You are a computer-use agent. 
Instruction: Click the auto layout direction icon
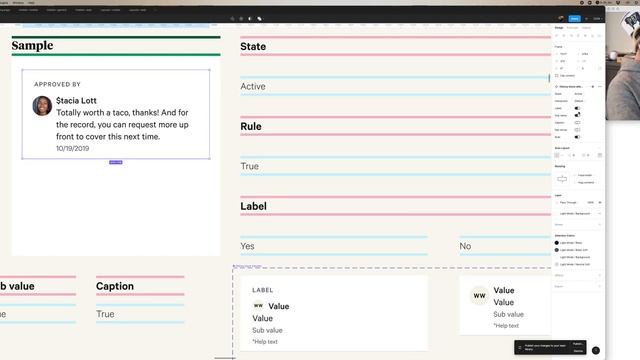tap(557, 156)
